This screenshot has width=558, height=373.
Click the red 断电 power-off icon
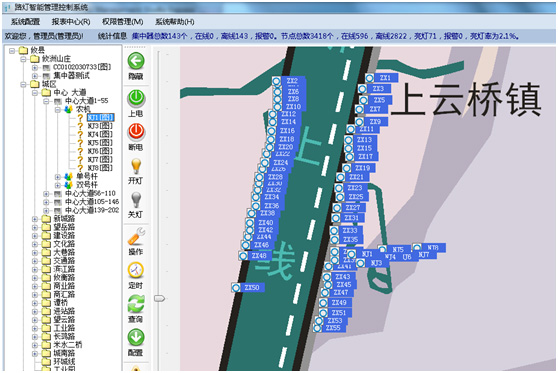136,132
